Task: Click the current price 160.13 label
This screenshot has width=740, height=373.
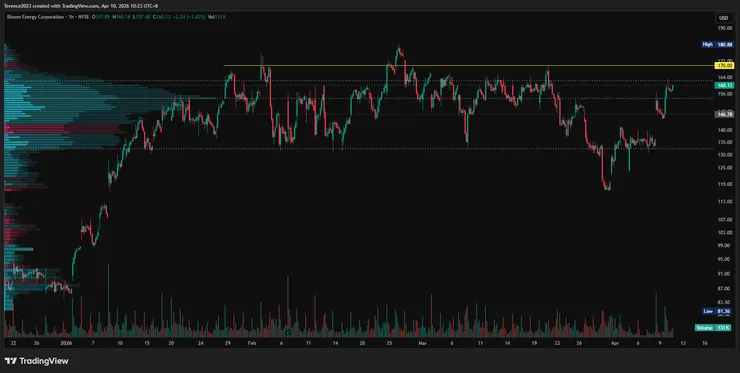Action: pos(723,86)
